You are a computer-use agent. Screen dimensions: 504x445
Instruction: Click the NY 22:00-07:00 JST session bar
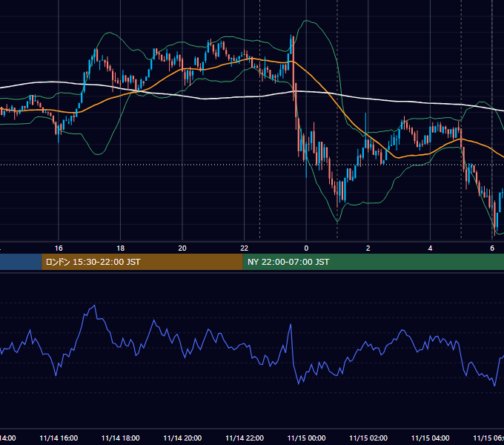coord(373,262)
